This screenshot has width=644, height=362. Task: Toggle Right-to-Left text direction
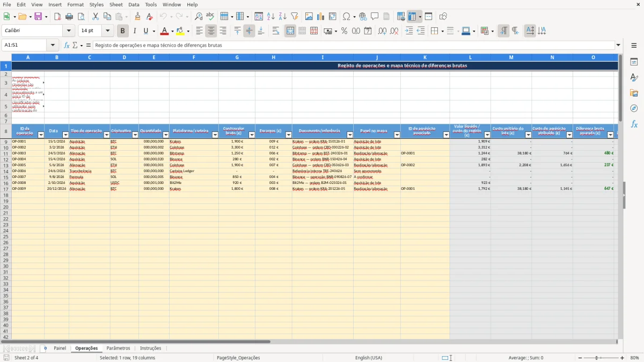(515, 31)
